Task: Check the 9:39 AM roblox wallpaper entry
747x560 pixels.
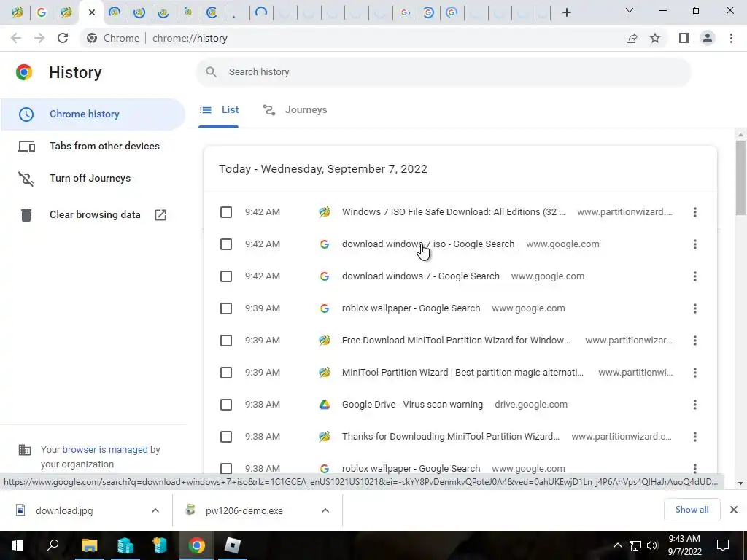Action: coord(226,308)
